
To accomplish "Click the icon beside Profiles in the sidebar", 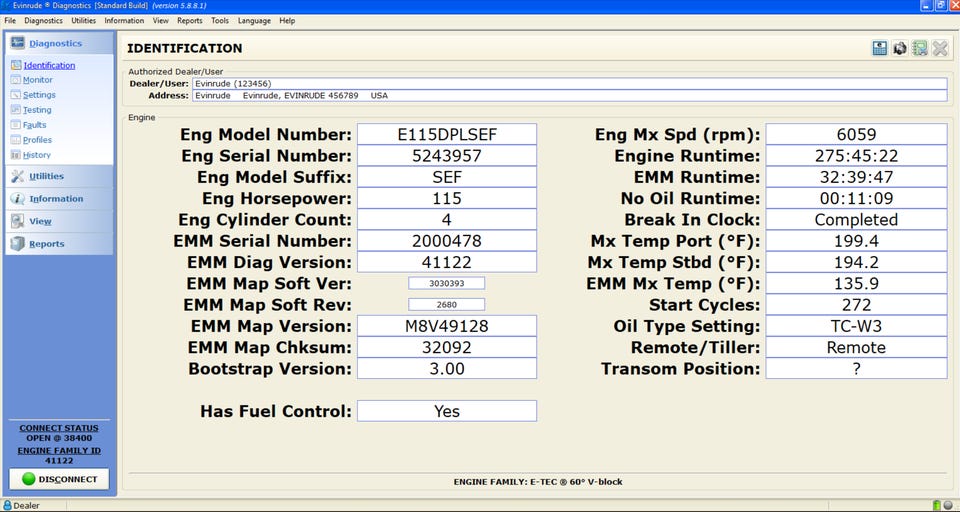I will (16, 140).
